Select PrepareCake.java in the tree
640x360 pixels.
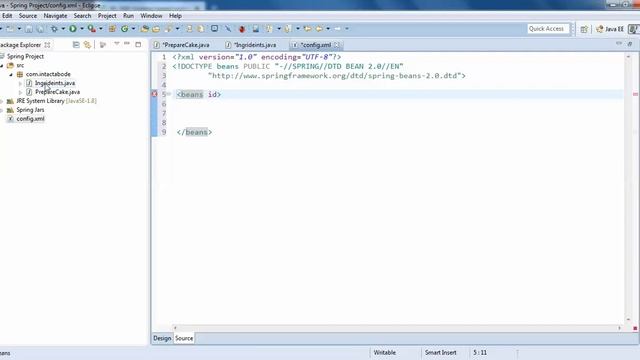click(x=57, y=92)
